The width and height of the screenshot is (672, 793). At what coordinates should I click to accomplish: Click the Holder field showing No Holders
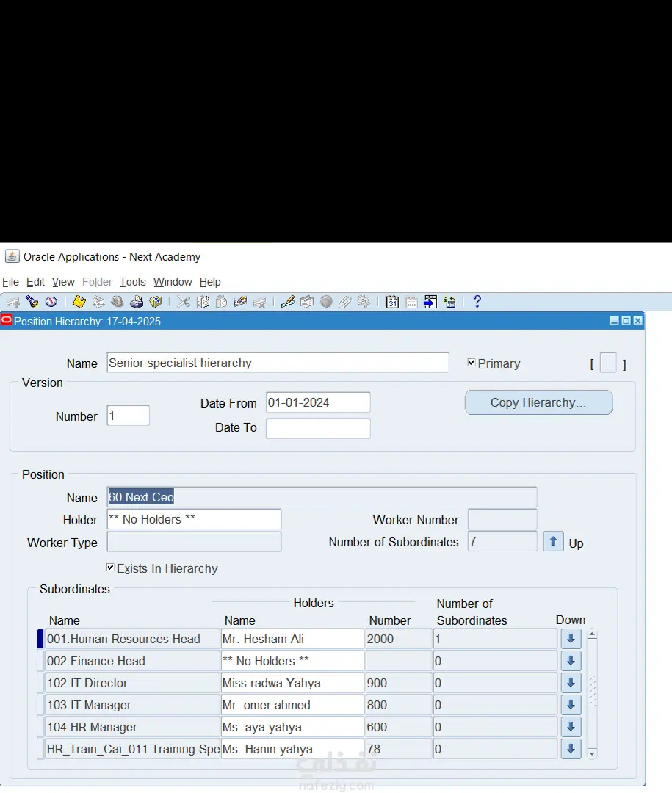pos(195,519)
